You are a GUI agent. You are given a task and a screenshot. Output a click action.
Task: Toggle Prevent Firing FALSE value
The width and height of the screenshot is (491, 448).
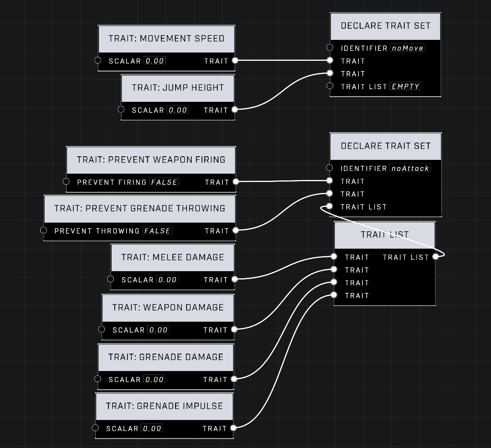pos(164,182)
